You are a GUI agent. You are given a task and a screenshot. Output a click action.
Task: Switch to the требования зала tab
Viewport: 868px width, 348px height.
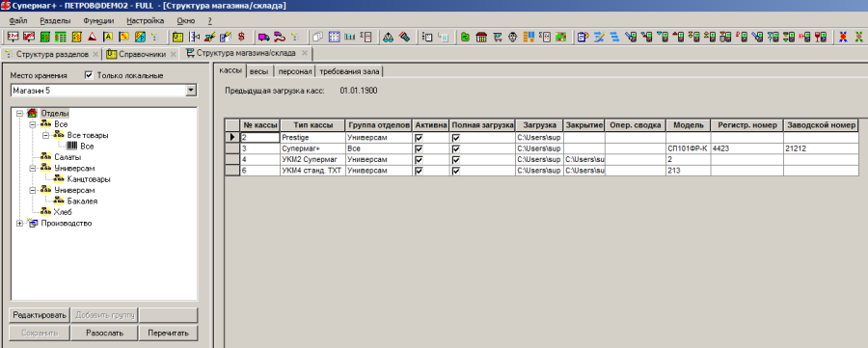pos(350,71)
